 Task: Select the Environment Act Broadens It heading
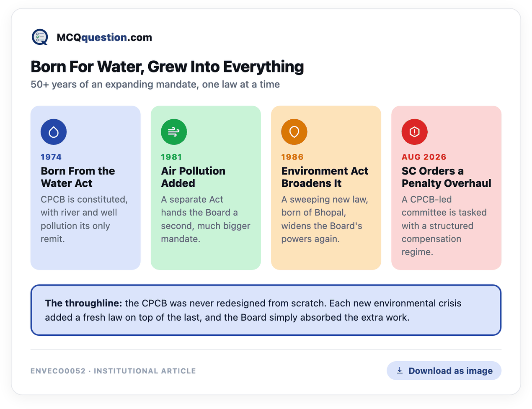[325, 177]
